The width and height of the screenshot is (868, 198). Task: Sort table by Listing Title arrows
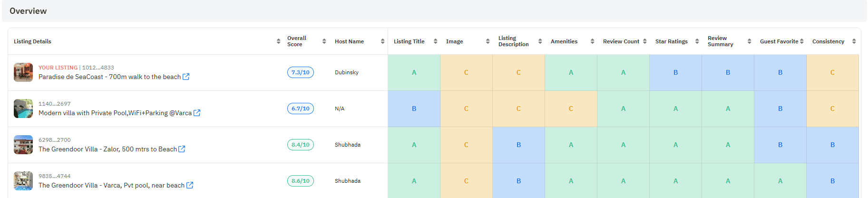435,41
